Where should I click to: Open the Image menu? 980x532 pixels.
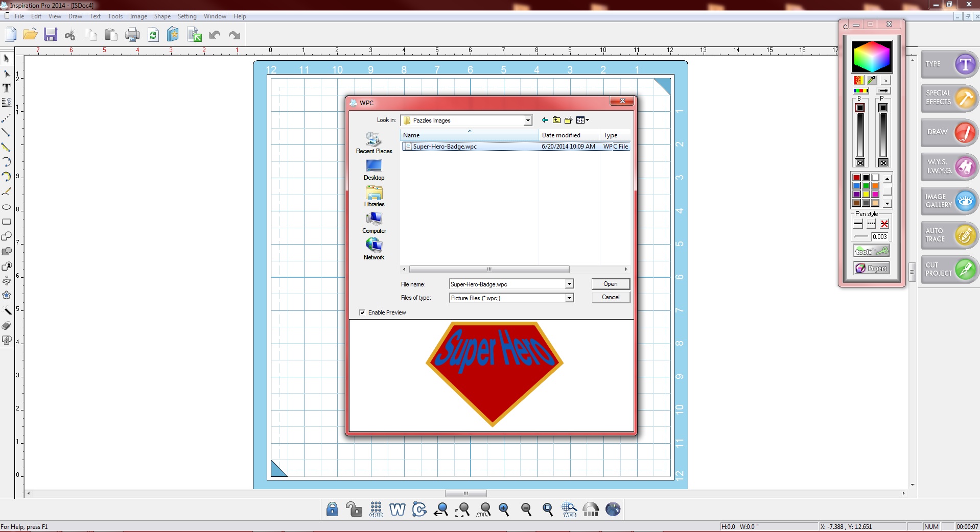[x=138, y=16]
